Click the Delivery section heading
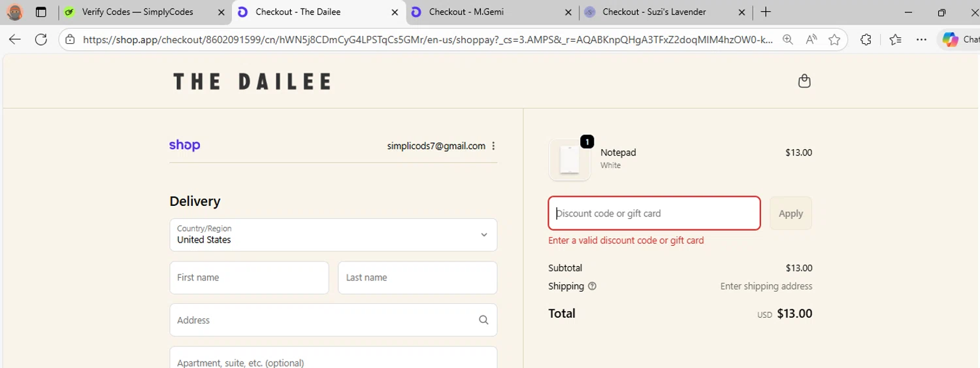 [195, 201]
